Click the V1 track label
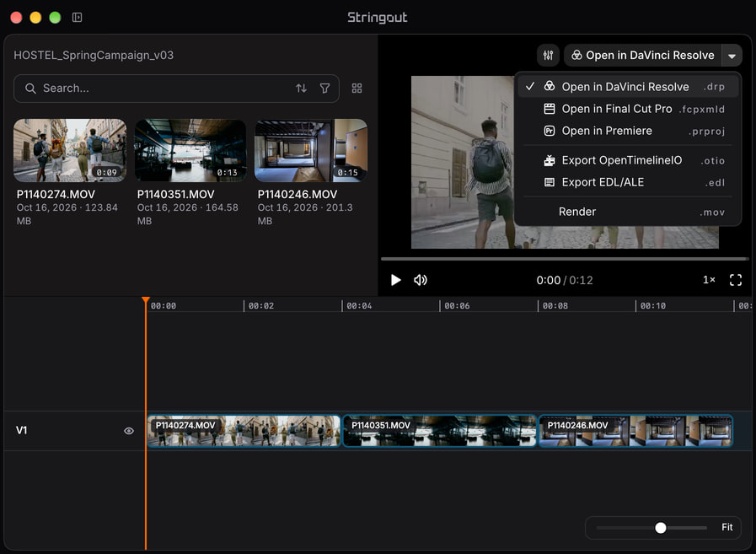This screenshot has height=554, width=756. point(22,430)
